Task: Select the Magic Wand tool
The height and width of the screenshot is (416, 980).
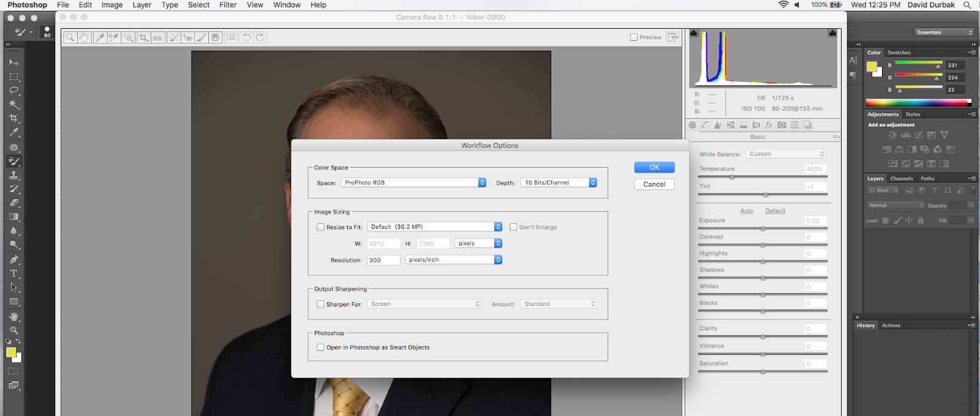Action: click(13, 105)
